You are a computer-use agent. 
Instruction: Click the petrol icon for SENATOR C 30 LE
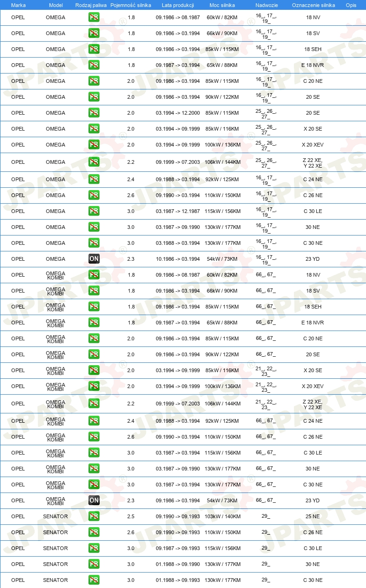pos(94,548)
